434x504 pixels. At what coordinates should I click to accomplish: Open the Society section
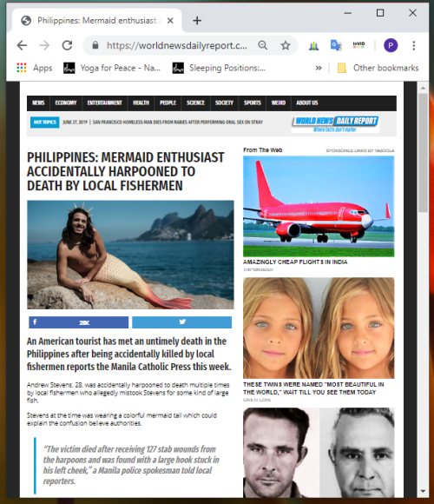pos(224,103)
